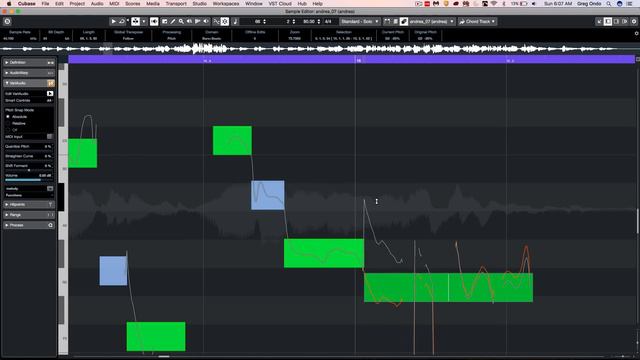Open the Functions menu
Image resolution: width=640 pixels, height=360 pixels.
(x=29, y=195)
